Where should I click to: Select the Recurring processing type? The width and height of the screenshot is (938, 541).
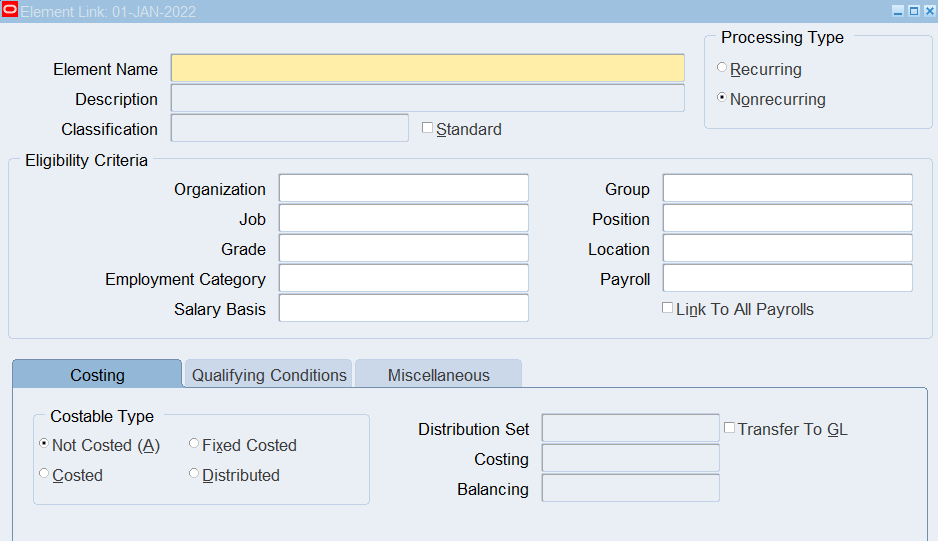tap(722, 69)
